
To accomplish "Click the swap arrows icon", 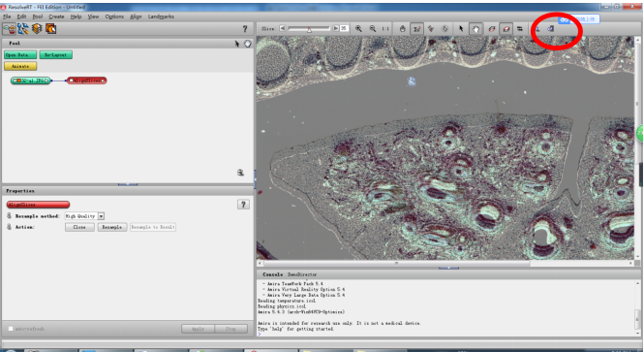I will (x=520, y=28).
